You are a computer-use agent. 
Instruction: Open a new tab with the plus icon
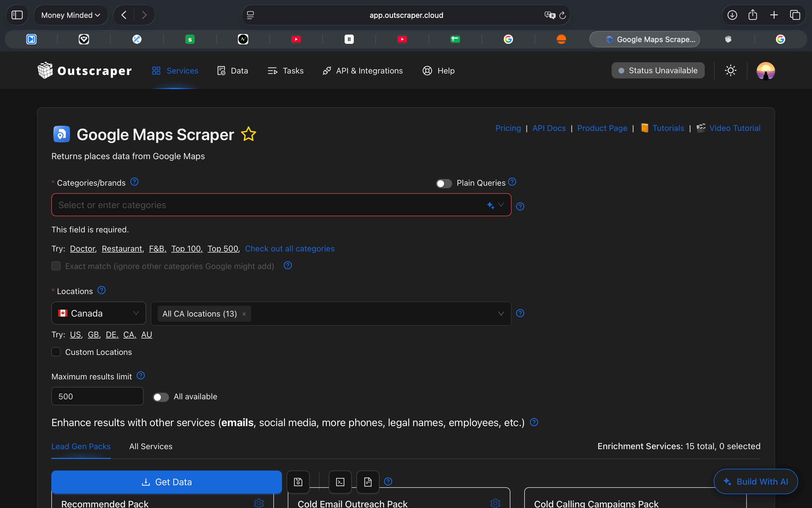pos(774,15)
